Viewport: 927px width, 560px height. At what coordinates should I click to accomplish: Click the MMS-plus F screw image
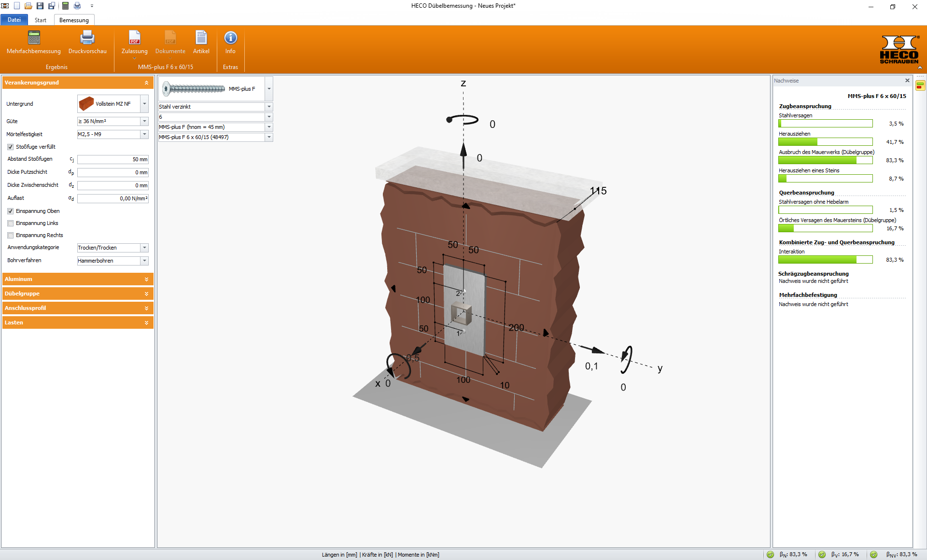(x=194, y=89)
